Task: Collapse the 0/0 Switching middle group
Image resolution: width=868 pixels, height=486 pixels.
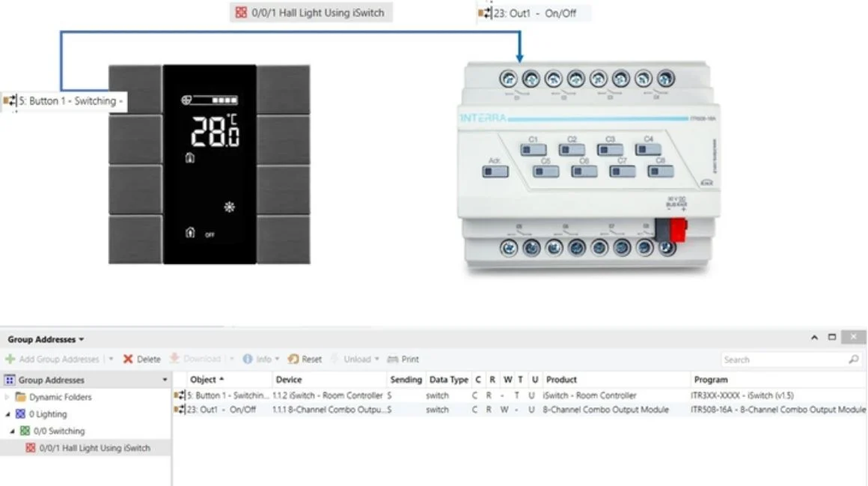Action: tap(12, 431)
